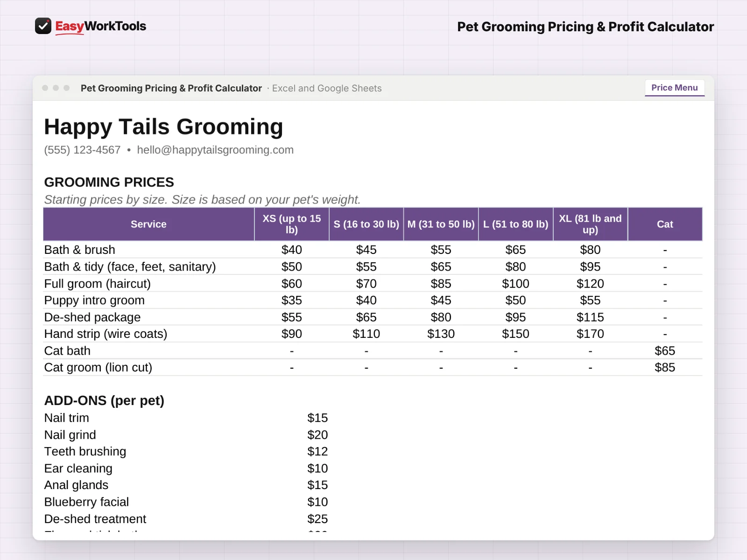Select the window title text in the grey bar
This screenshot has width=747, height=560.
coord(171,88)
